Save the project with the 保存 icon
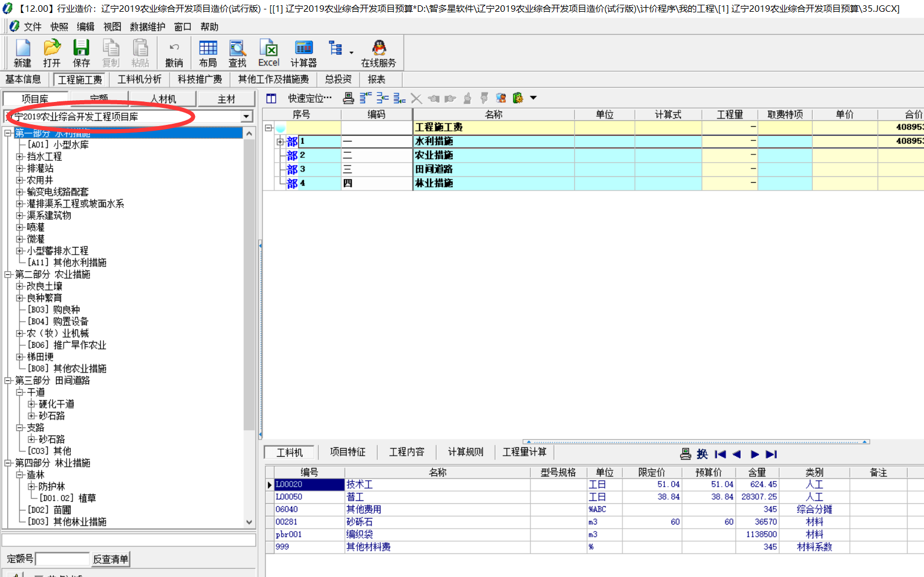The image size is (924, 577). [x=81, y=53]
